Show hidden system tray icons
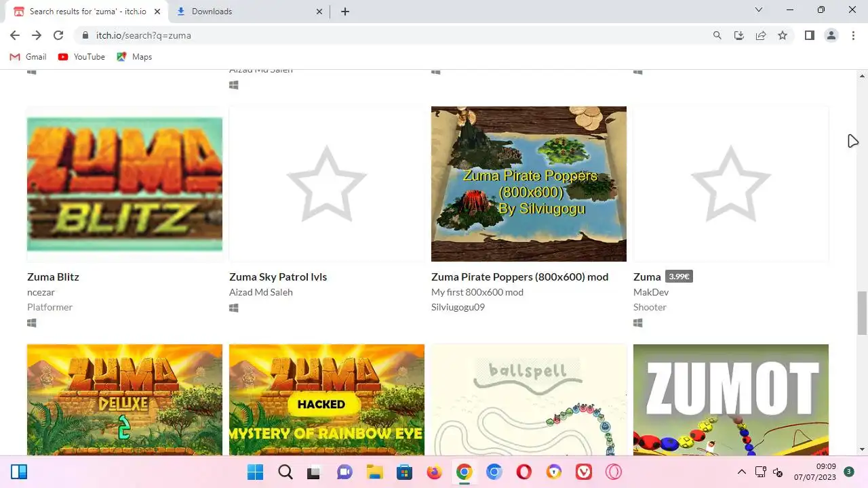The width and height of the screenshot is (868, 488). click(741, 472)
